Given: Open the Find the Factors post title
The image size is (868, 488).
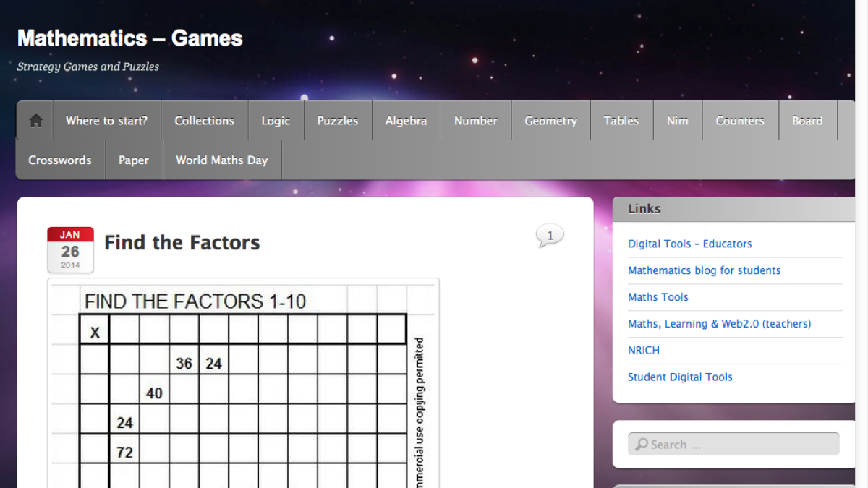Looking at the screenshot, I should [182, 243].
